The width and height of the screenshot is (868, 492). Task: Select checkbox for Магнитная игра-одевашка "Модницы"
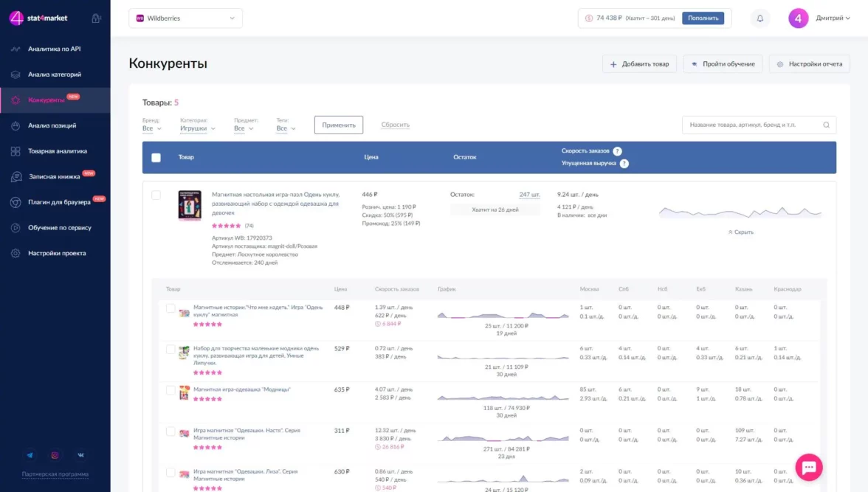(x=170, y=390)
